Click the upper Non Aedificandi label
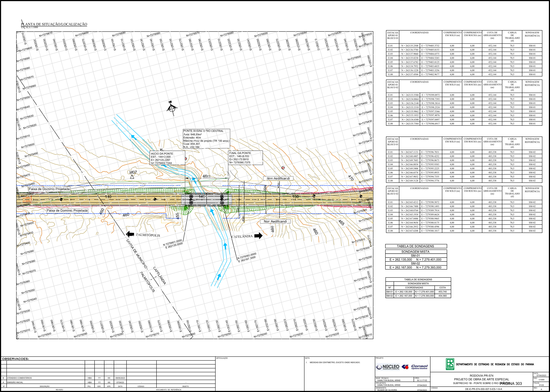 click(278, 178)
